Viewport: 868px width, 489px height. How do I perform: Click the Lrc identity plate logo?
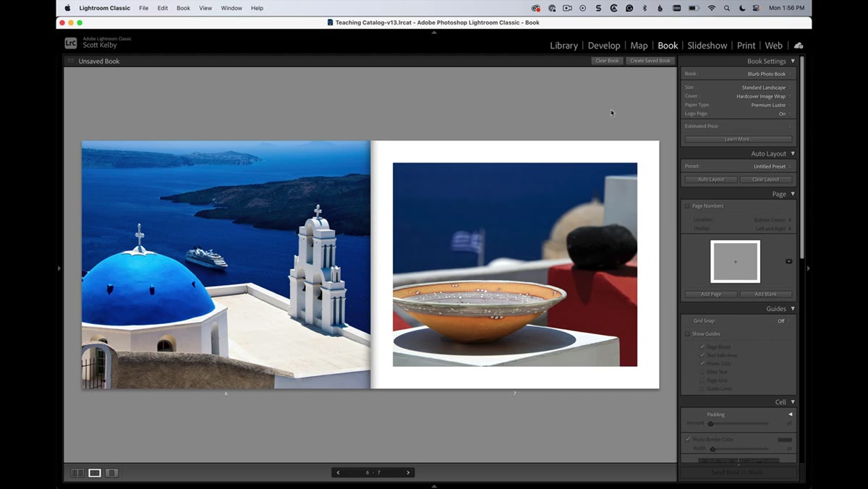coord(71,43)
